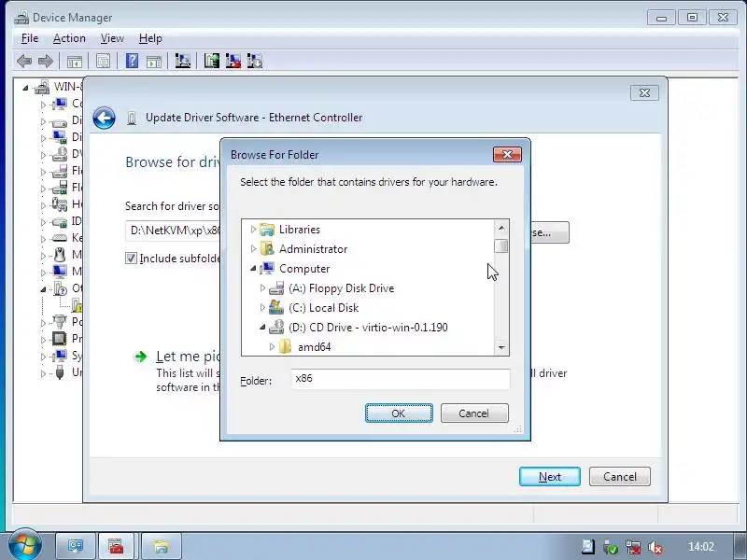The width and height of the screenshot is (747, 560).
Task: Go back using the blue arrow in Update Driver wizard
Action: point(104,118)
